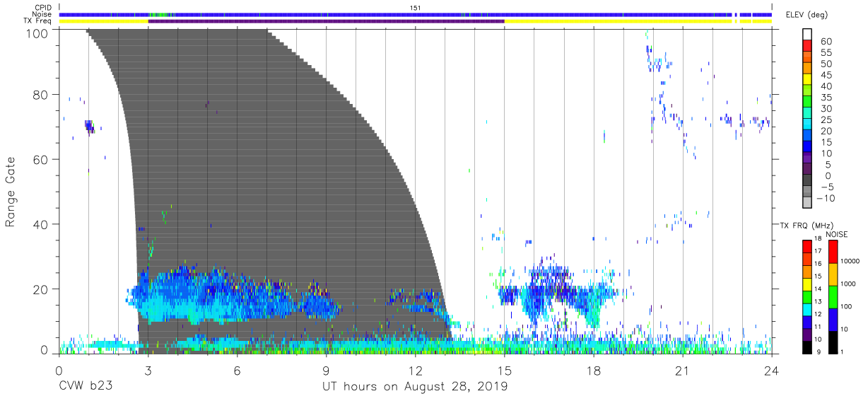Click the UT hours axis tick "18"
Viewport: 868px width, 401px height.
(x=594, y=372)
